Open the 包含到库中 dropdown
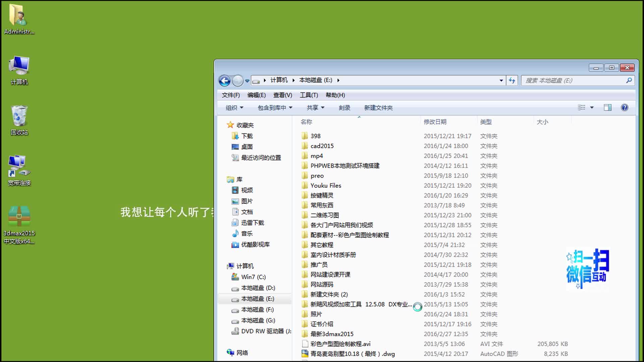The image size is (644, 362). click(275, 108)
